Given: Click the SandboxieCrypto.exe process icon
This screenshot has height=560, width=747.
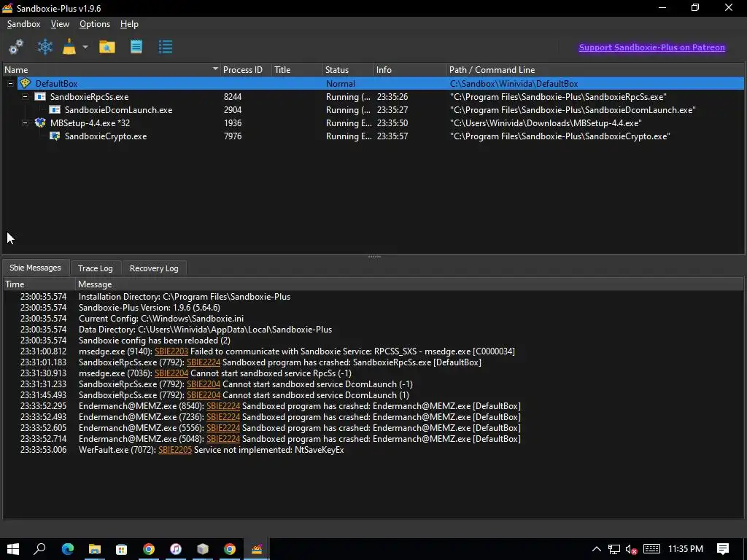Looking at the screenshot, I should [x=55, y=136].
